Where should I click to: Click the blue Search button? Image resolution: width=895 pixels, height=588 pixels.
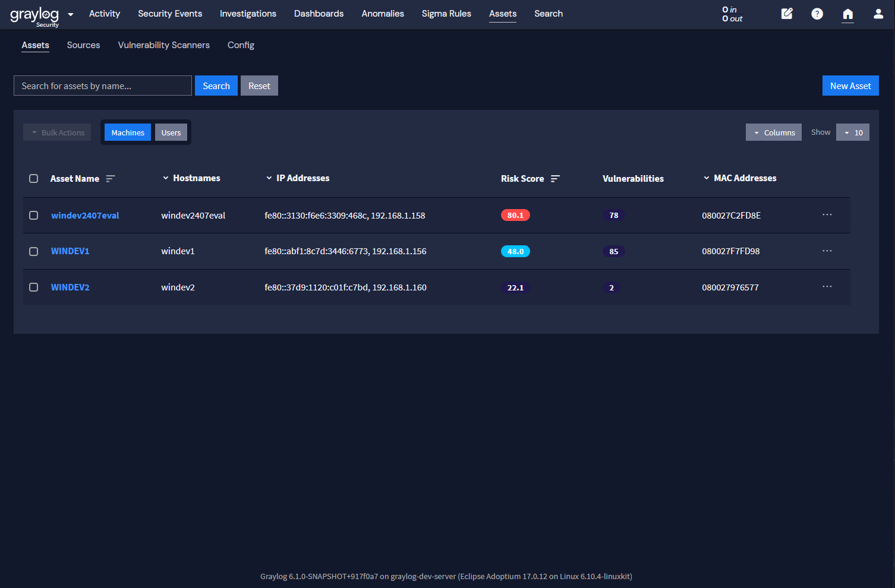[216, 86]
